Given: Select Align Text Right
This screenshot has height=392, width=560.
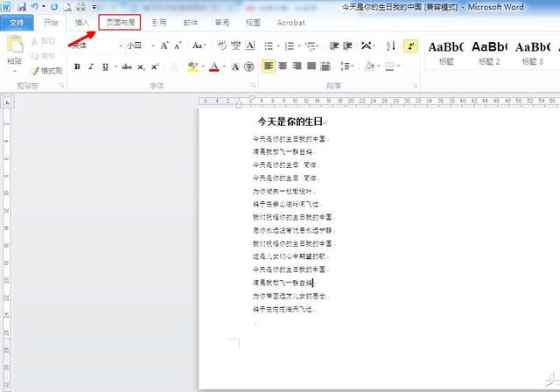Looking at the screenshot, I should 297,66.
